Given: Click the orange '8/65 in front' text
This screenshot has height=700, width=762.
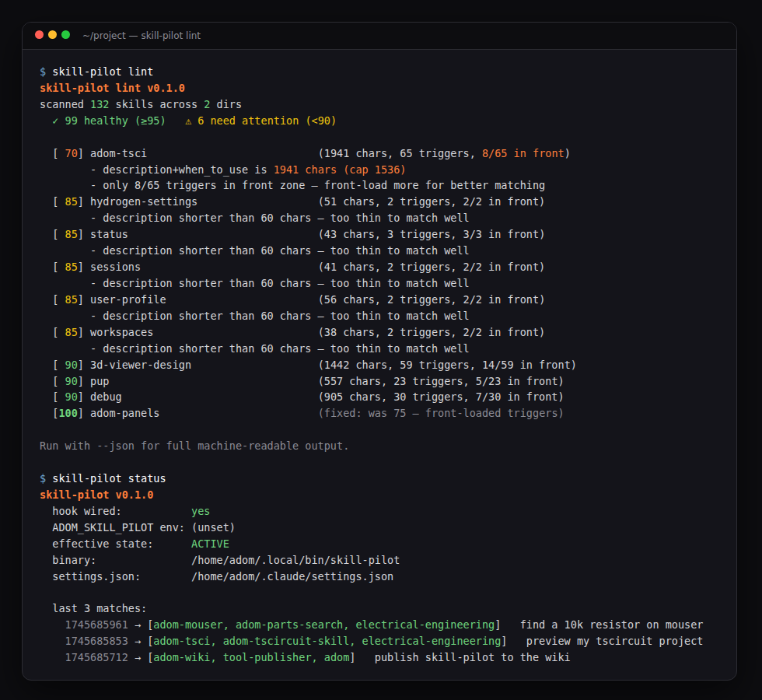Looking at the screenshot, I should [523, 154].
